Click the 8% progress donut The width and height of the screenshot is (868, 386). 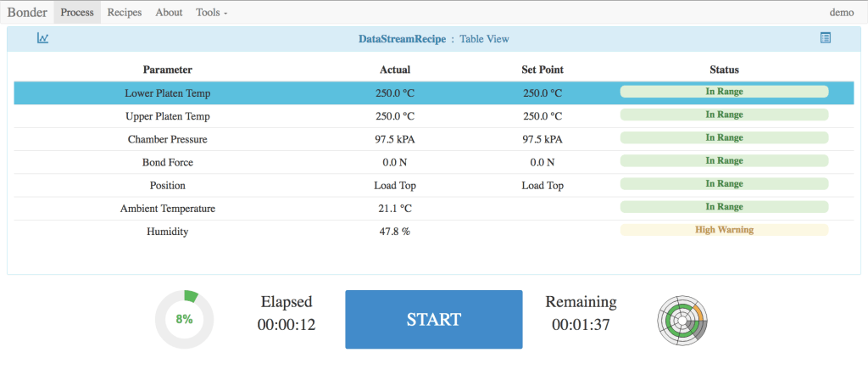[x=184, y=319]
